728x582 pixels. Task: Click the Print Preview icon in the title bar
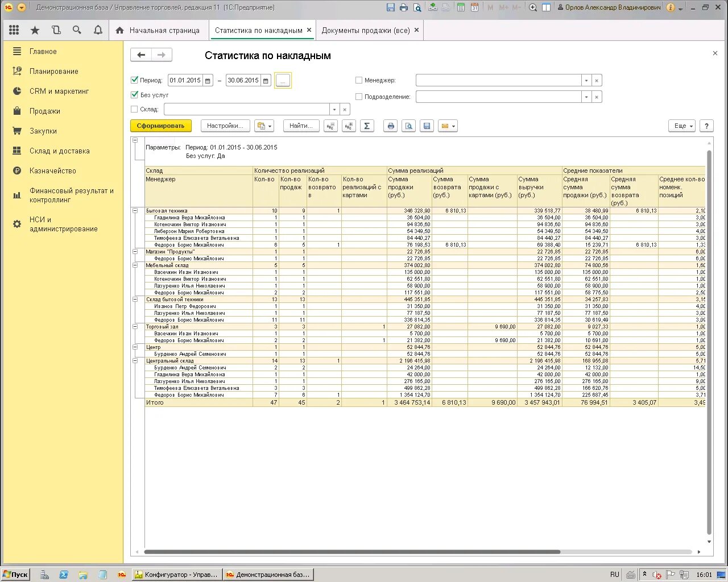coord(417,7)
